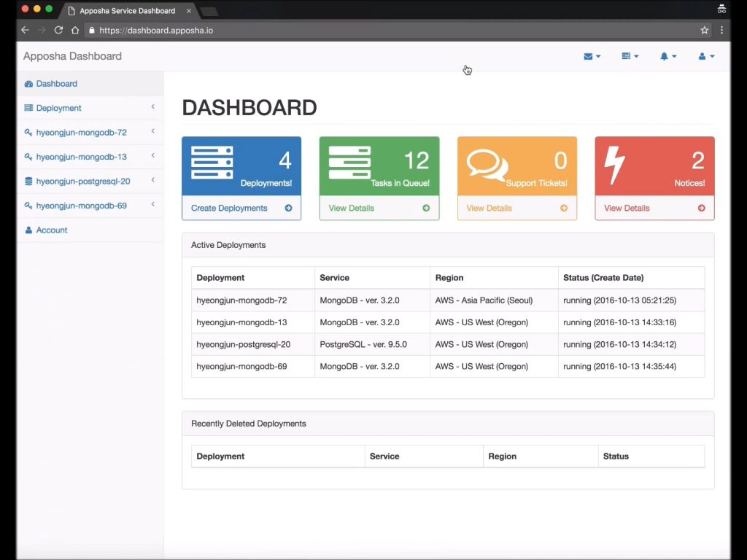The width and height of the screenshot is (747, 560).
Task: Click the server icon in Deployments card
Action: (x=212, y=163)
